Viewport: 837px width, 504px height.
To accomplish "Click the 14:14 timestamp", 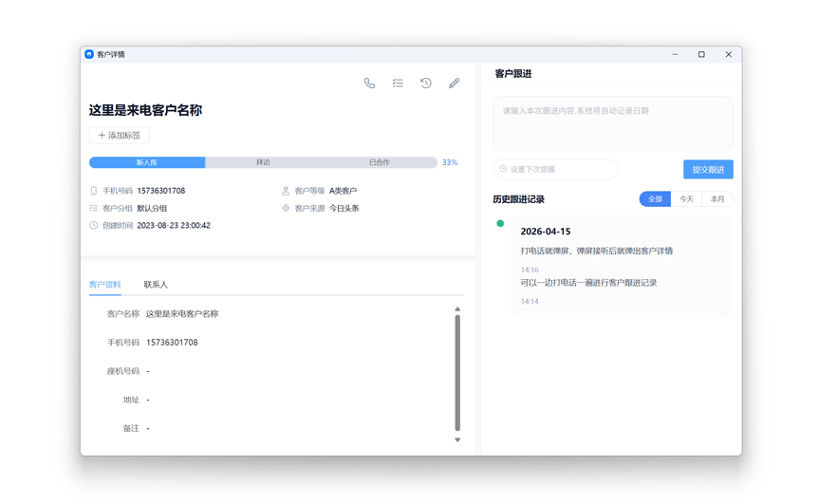I will point(530,302).
